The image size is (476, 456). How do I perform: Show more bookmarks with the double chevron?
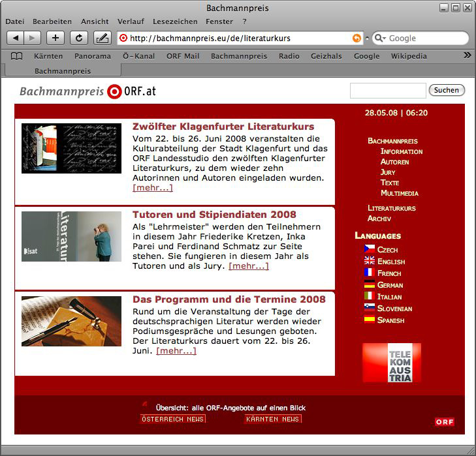(x=468, y=55)
